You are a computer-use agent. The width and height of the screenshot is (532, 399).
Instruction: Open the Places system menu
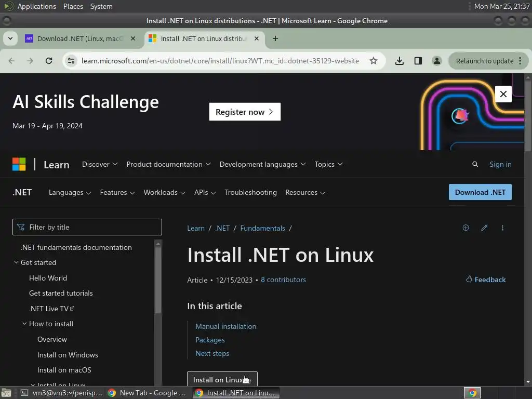click(73, 6)
